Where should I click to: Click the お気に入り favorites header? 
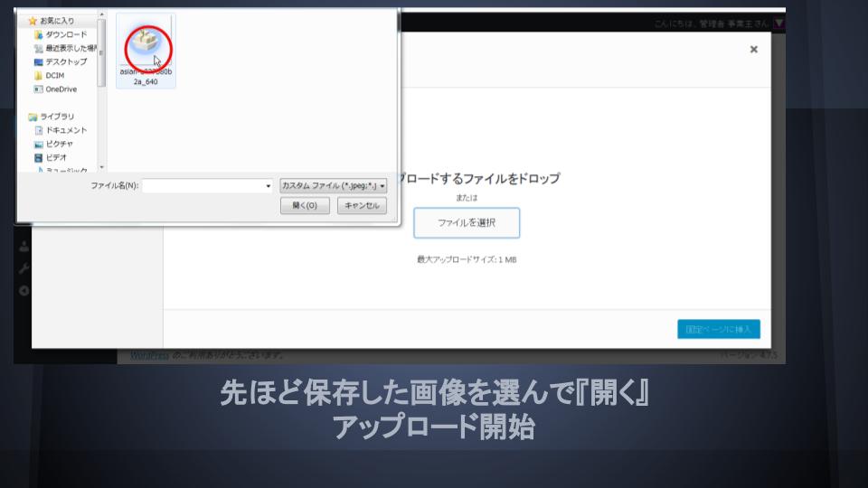coord(56,20)
